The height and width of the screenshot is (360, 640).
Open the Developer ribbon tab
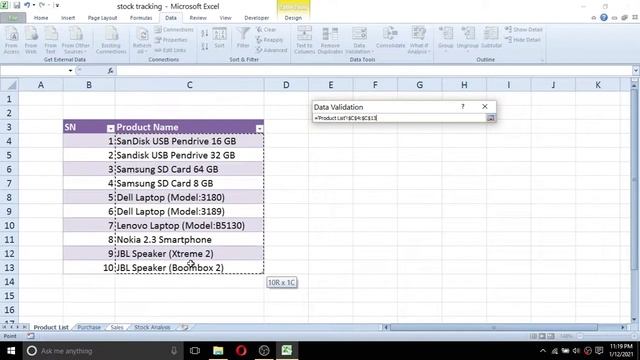257,18
